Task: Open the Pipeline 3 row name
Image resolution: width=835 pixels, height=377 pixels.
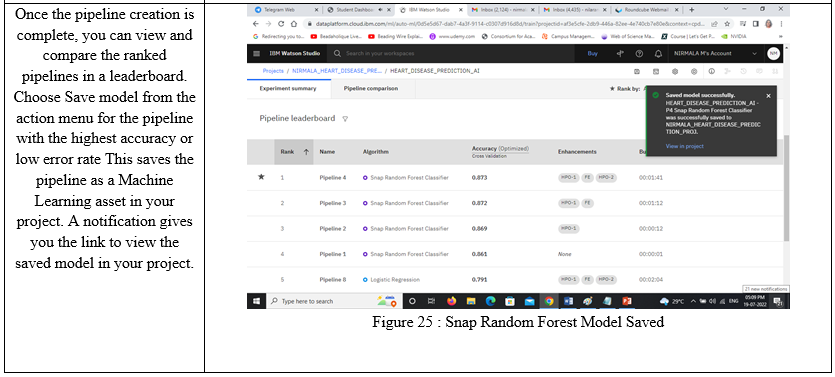Action: click(x=333, y=203)
